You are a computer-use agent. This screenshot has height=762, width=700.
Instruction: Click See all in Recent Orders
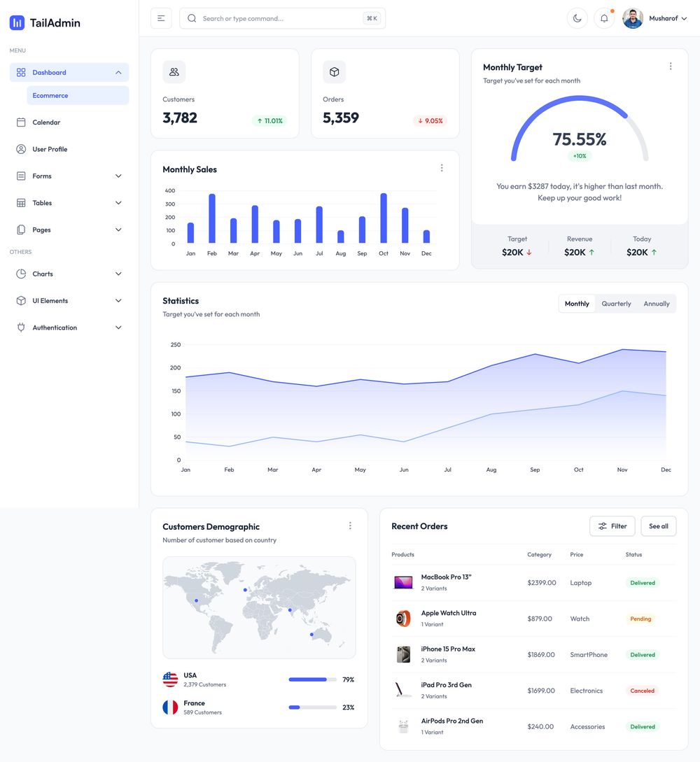coord(658,526)
